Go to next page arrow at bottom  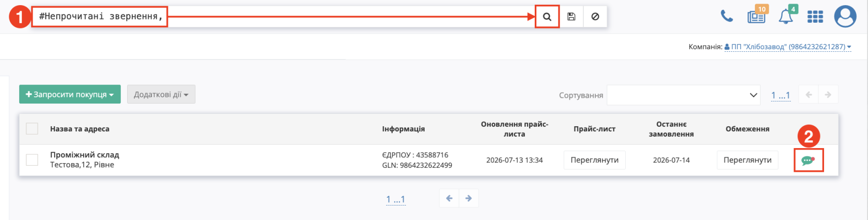point(469,198)
